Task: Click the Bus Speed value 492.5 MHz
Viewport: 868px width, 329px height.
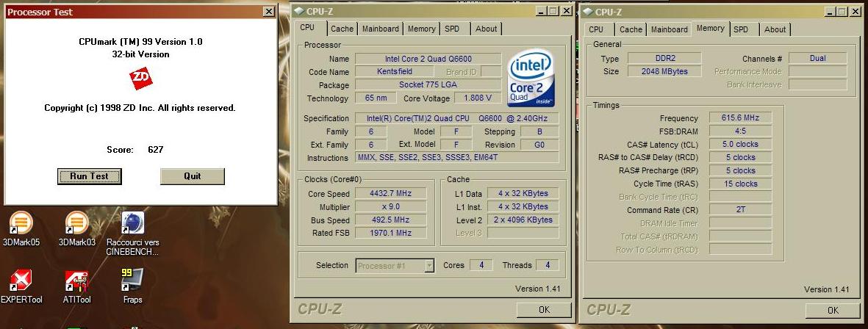Action: [x=391, y=220]
